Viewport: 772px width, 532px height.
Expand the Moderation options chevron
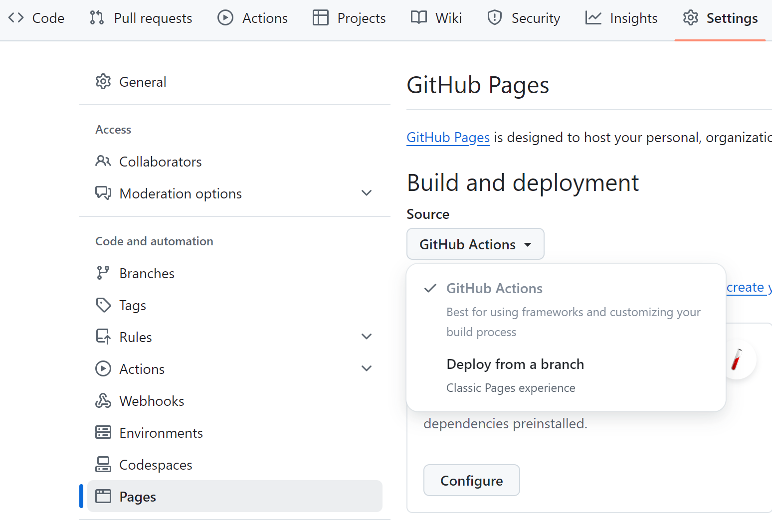367,193
